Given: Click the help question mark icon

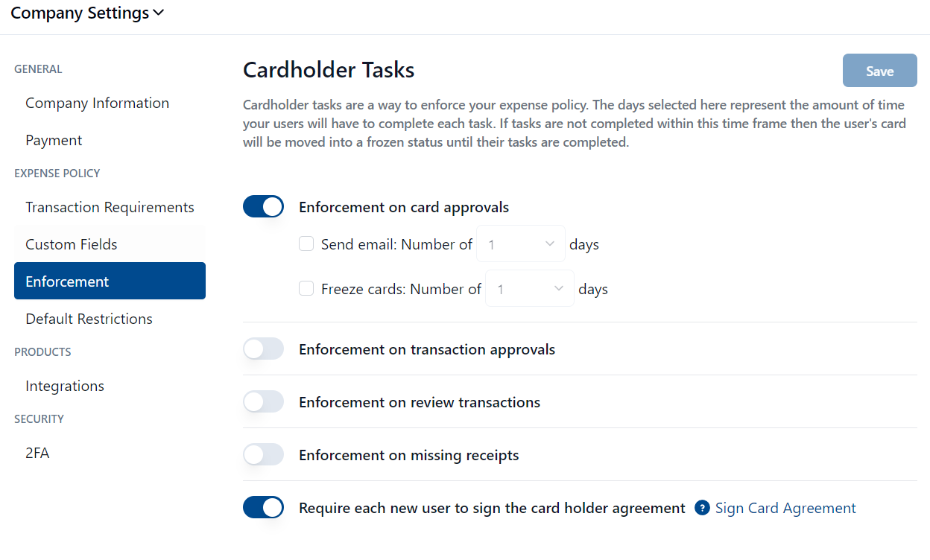Looking at the screenshot, I should 701,508.
